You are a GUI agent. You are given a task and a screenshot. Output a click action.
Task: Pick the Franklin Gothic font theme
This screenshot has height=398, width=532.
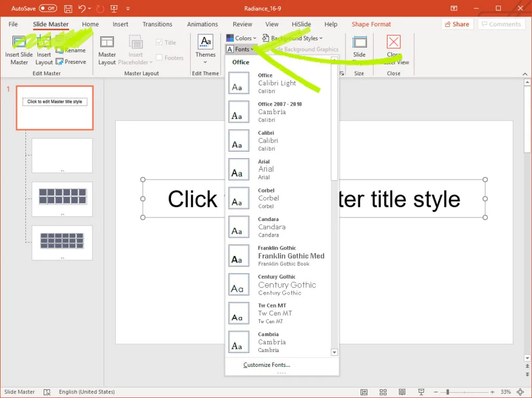coord(278,256)
